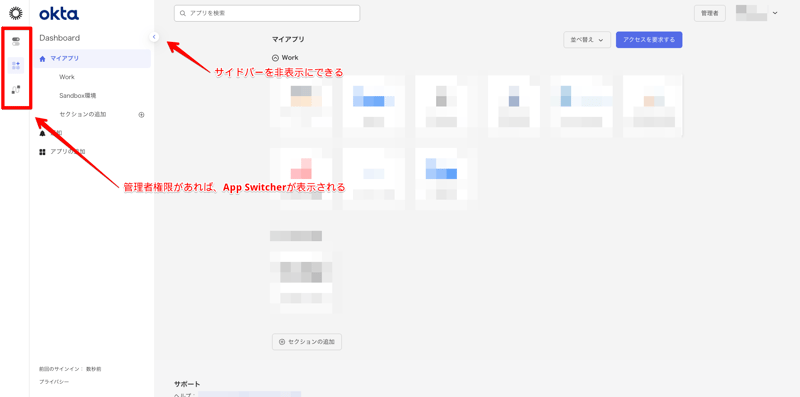800x397 pixels.
Task: Collapse the sidebar with the chevron button
Action: click(154, 37)
